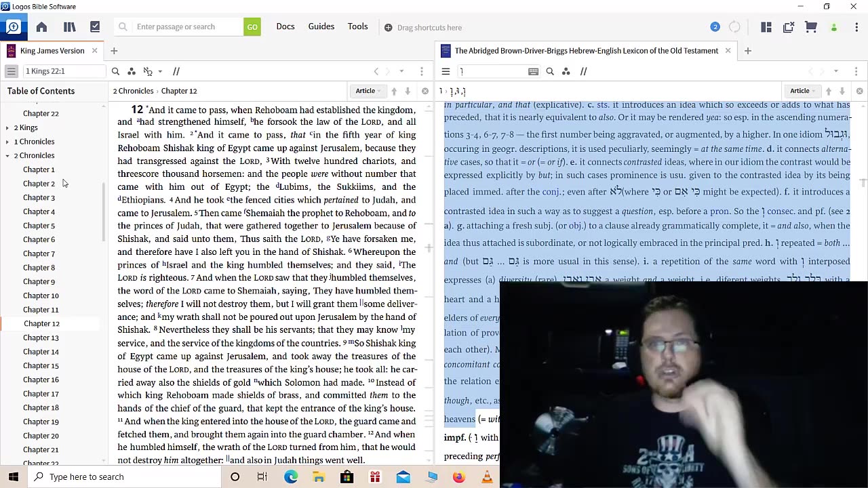Viewport: 868px width, 488px height.
Task: Add a new tab beside King James Version
Action: pos(114,51)
